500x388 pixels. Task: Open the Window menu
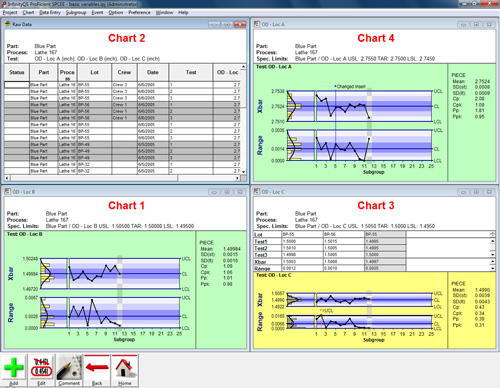164,12
